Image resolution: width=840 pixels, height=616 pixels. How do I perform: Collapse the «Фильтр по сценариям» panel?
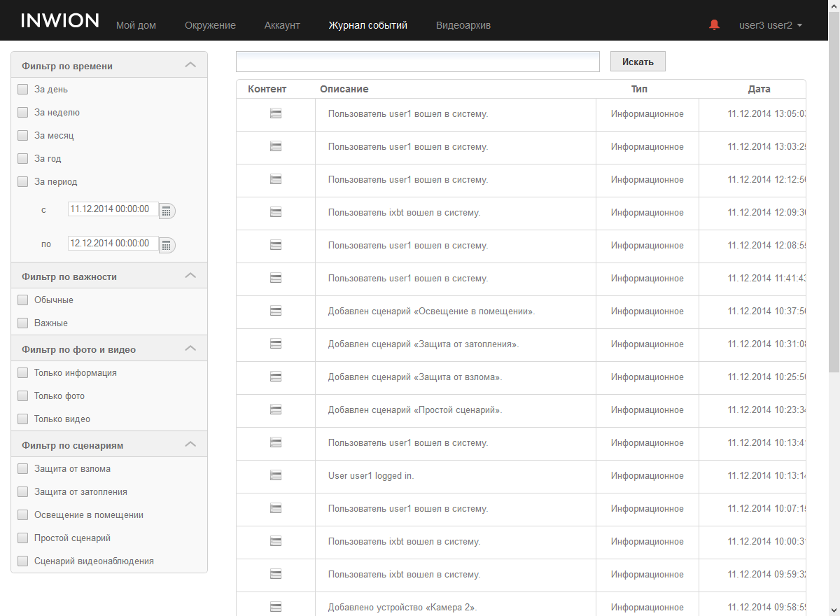[190, 444]
